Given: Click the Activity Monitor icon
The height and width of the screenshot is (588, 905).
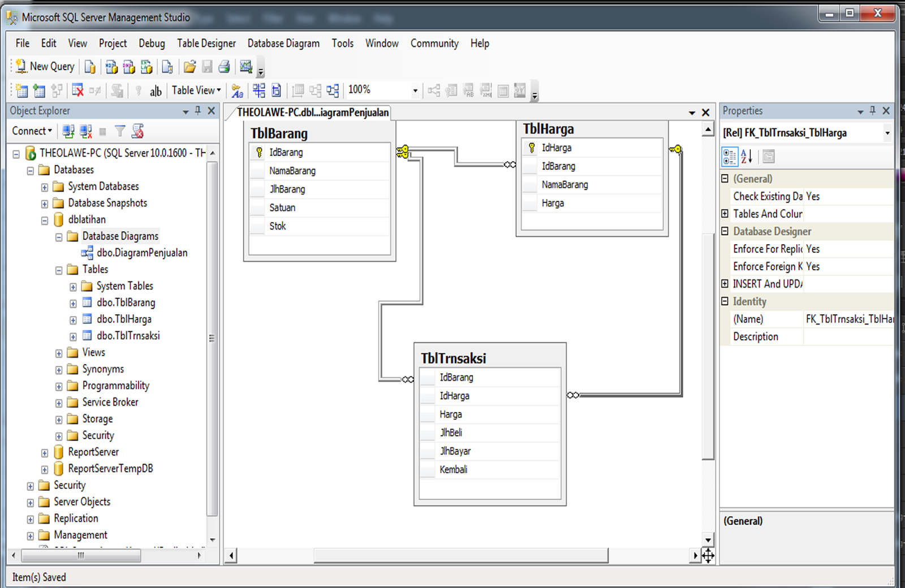Looking at the screenshot, I should coord(246,67).
